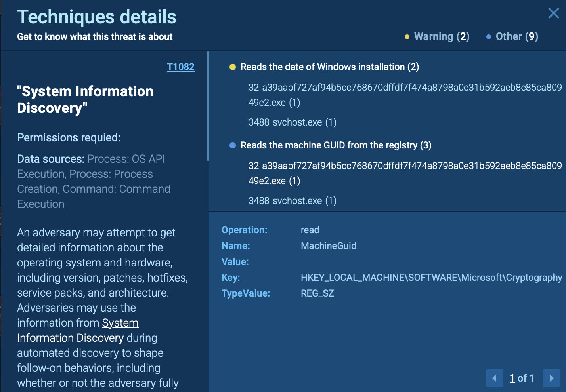Expand Reads the machine GUID from registry

336,145
